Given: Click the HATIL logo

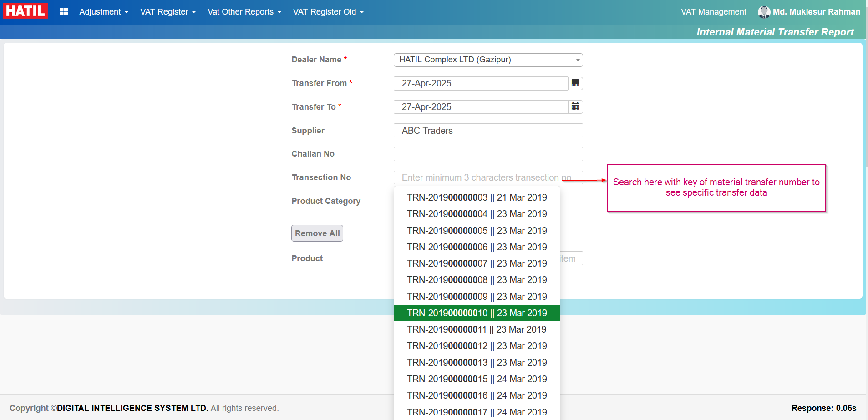Looking at the screenshot, I should click(x=25, y=11).
